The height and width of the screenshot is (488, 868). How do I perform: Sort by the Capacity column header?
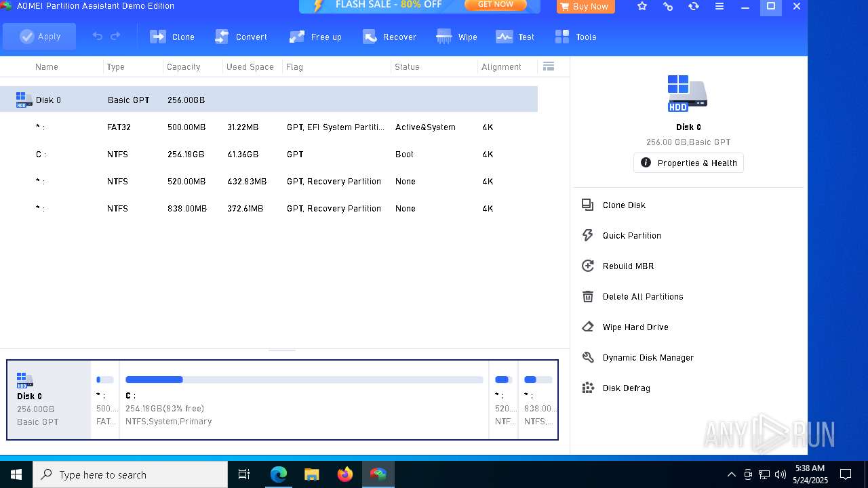click(x=184, y=67)
